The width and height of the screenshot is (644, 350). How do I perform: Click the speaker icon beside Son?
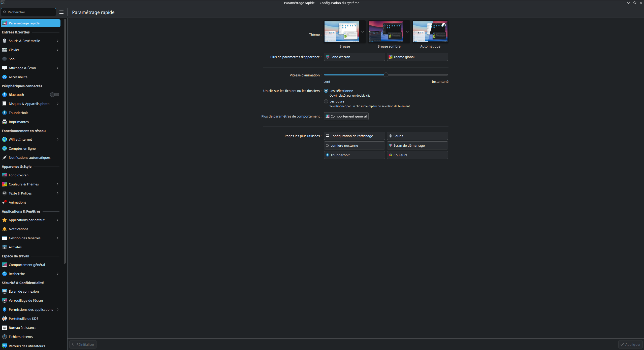click(5, 59)
